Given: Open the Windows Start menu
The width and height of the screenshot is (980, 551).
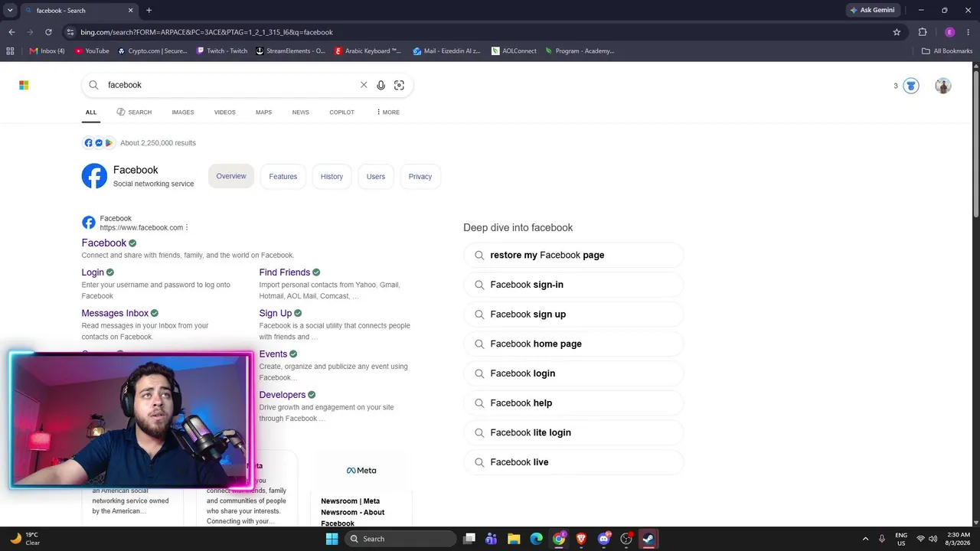Looking at the screenshot, I should 332,539.
